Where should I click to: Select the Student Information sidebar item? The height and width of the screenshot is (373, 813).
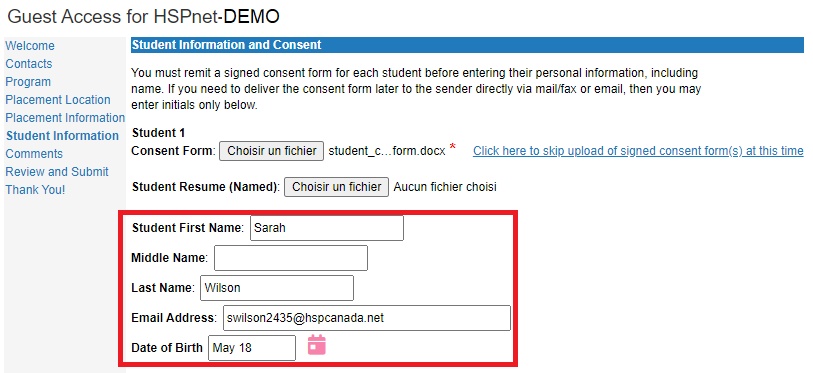(x=62, y=136)
